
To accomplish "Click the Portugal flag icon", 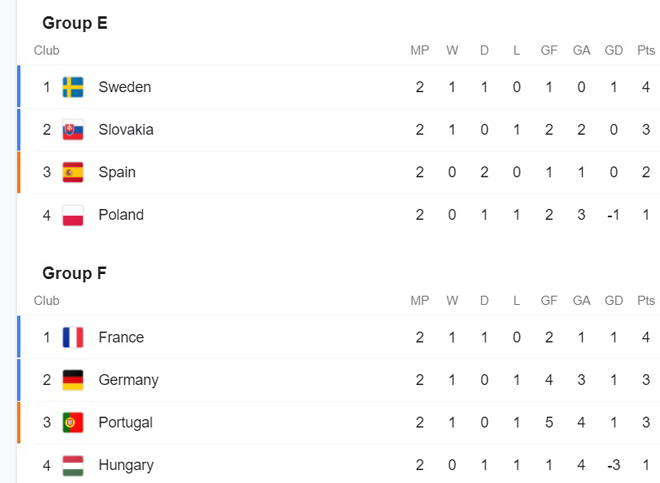I will 73,422.
